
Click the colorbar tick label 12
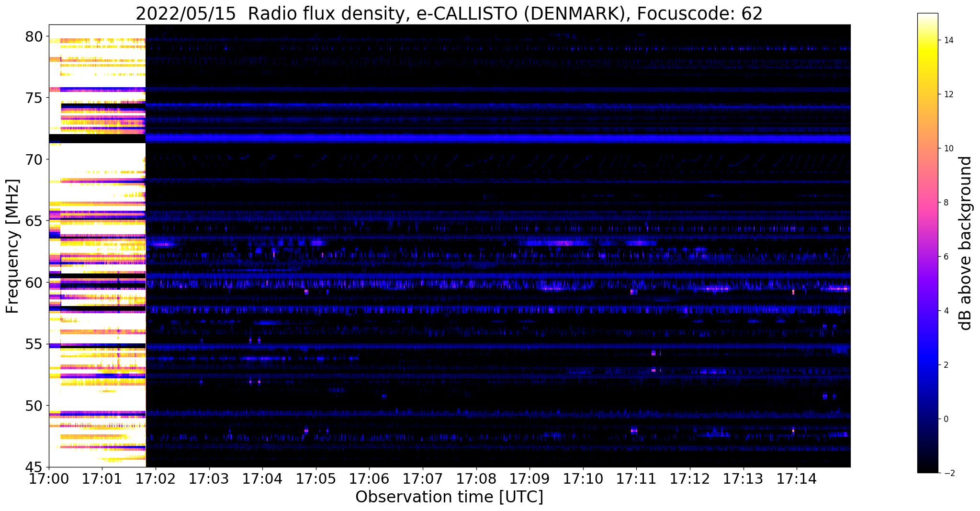[x=948, y=94]
